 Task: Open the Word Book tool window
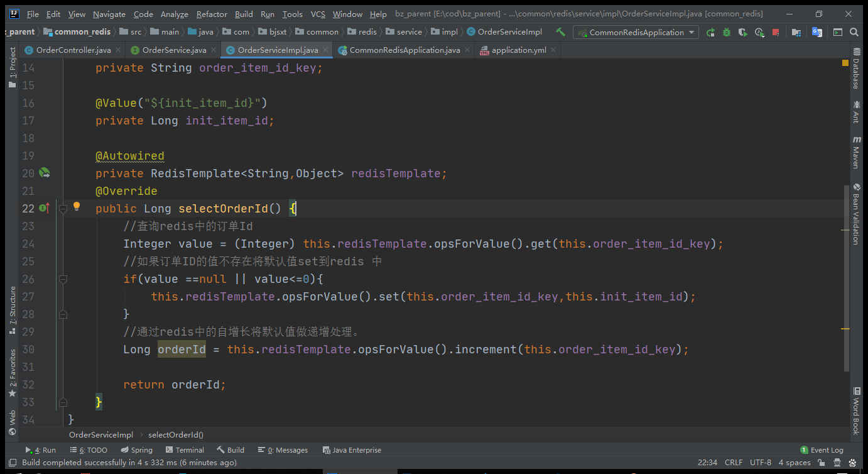(x=856, y=411)
